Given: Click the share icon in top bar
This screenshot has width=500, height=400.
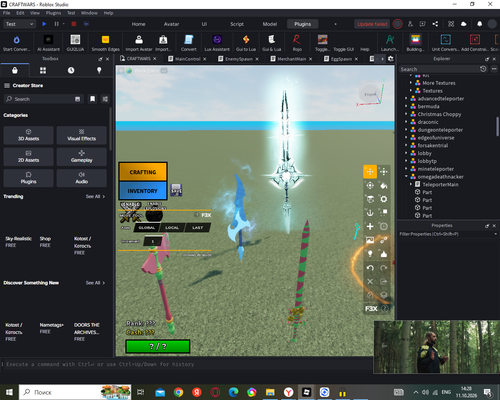Looking at the screenshot, I should pyautogui.click(x=435, y=24).
